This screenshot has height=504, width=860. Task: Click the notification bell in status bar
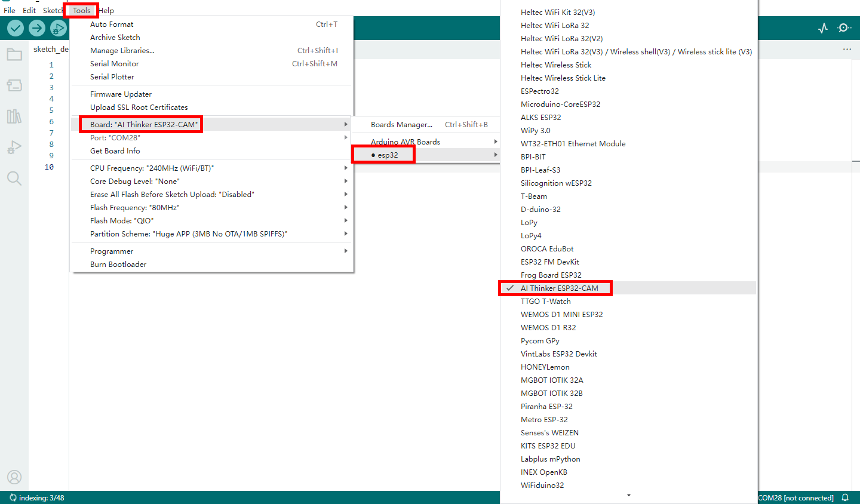point(845,497)
